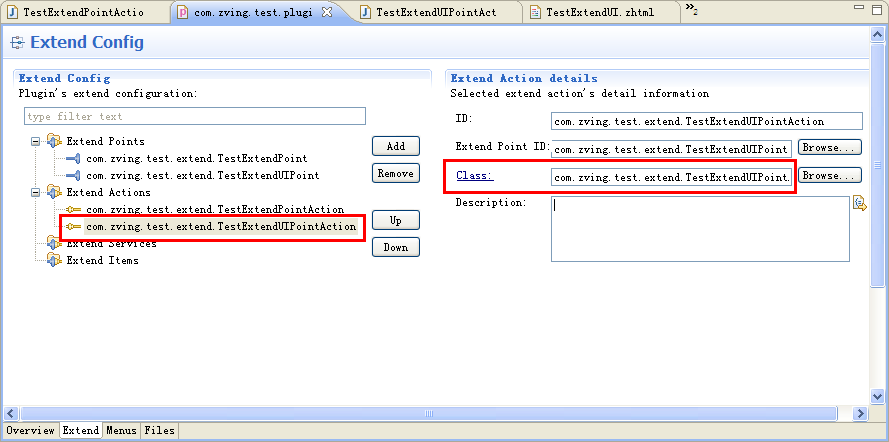Click the Extend Config page header icon
Screen dimensions: 889x442
click(x=17, y=43)
